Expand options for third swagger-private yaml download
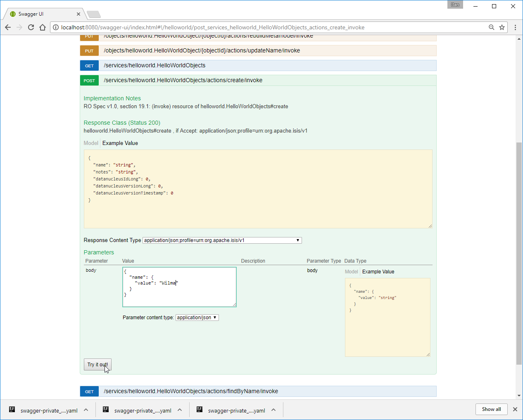Screen dimensions: 523x420 pos(273,410)
